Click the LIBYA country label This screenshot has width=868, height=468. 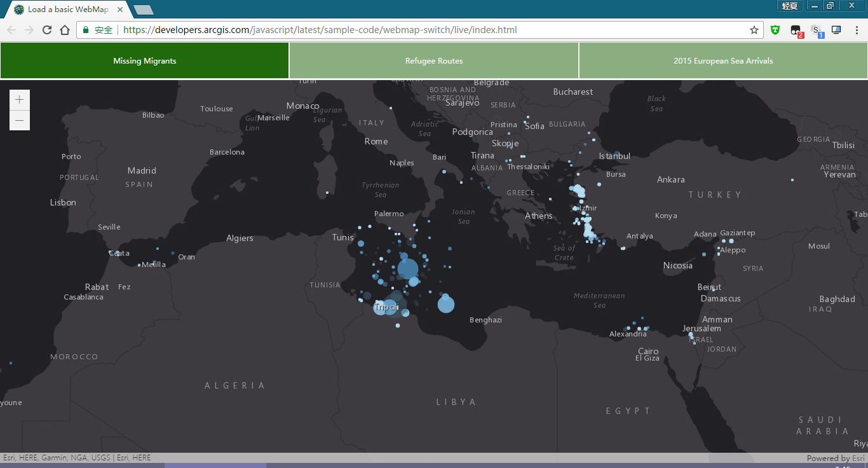tap(456, 402)
